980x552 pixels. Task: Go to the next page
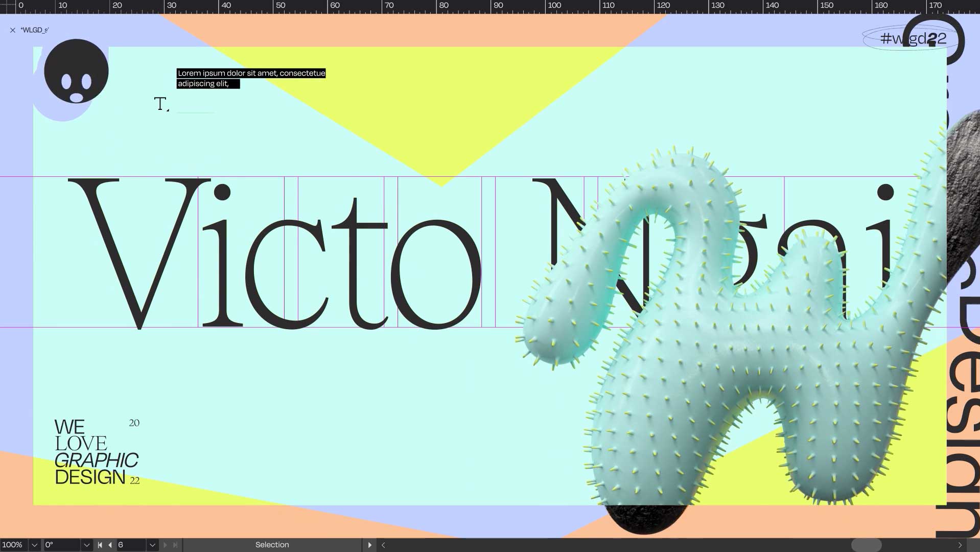pyautogui.click(x=165, y=545)
